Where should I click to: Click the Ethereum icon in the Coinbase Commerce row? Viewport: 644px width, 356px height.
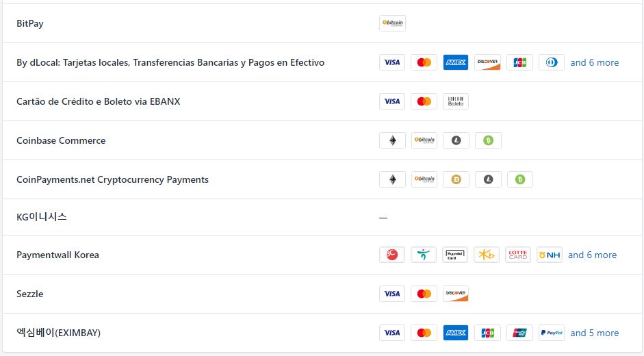coord(392,140)
